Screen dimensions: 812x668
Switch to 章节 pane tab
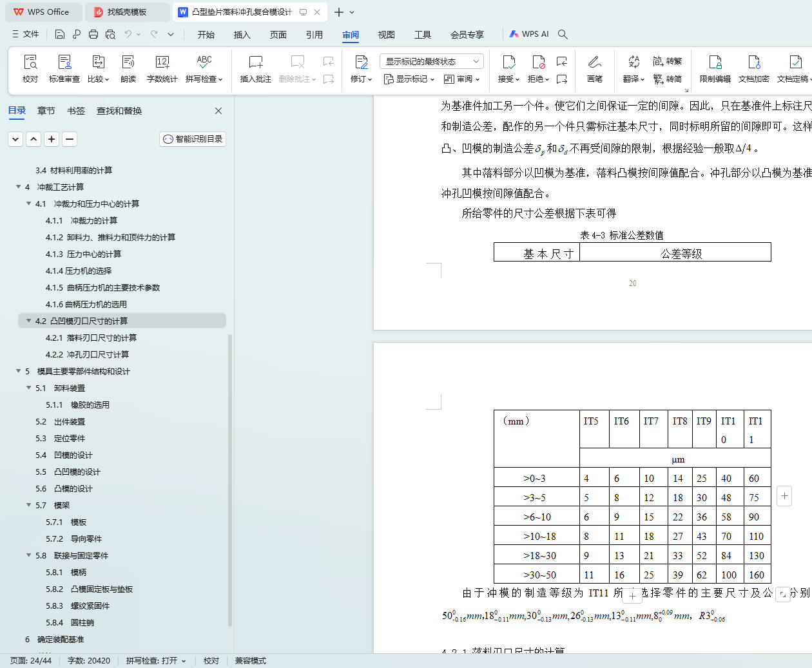click(x=46, y=111)
